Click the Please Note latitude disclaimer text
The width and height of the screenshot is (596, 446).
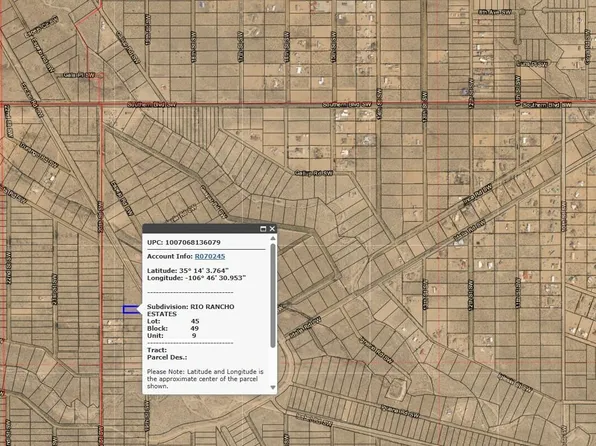[x=205, y=379]
